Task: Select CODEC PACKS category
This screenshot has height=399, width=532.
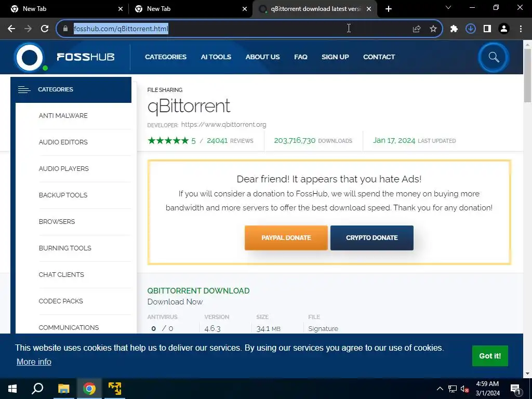Action: point(61,301)
